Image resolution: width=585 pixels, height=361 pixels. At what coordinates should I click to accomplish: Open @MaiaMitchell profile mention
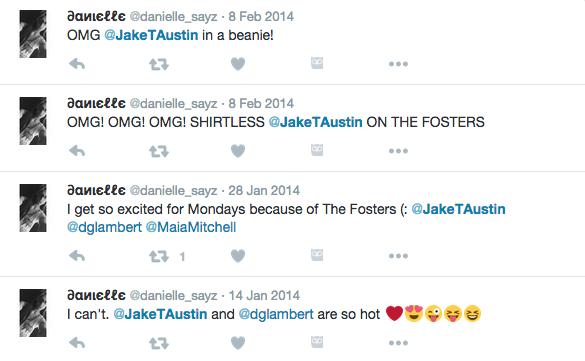191,227
